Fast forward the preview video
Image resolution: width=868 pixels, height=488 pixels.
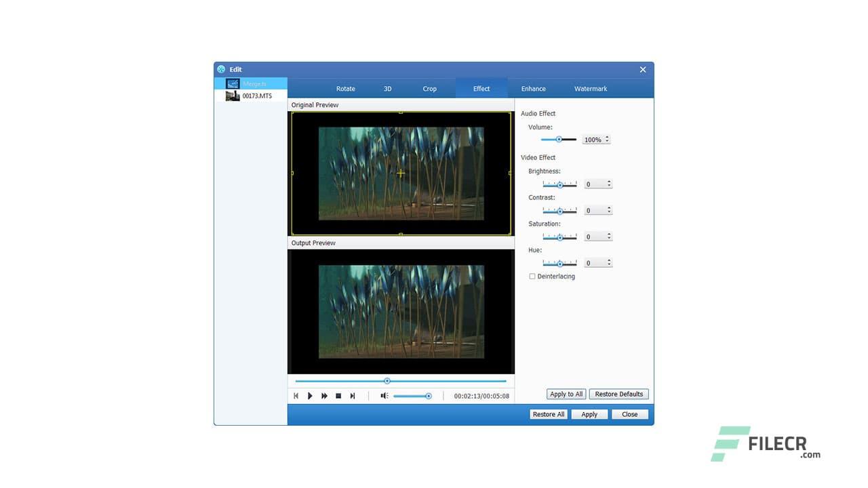324,395
